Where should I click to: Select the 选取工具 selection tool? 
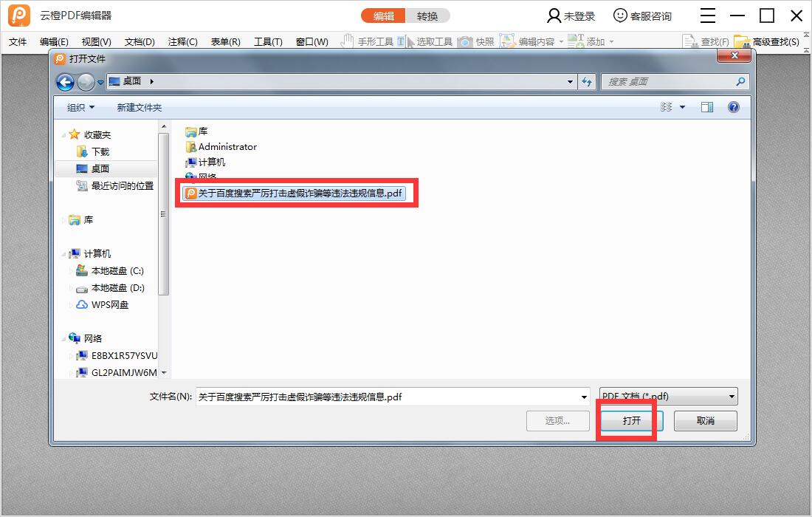(x=424, y=41)
